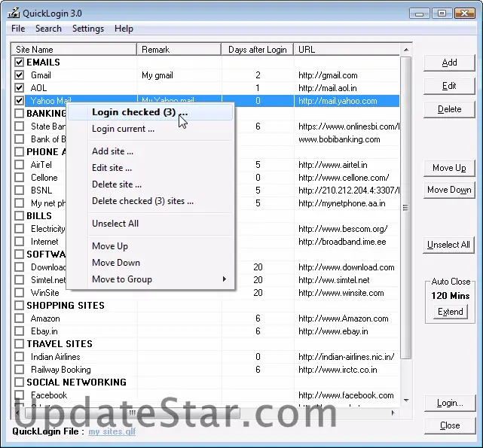Click the vertical scrollbar up arrow
Screen dimensions: 483x448
406,50
